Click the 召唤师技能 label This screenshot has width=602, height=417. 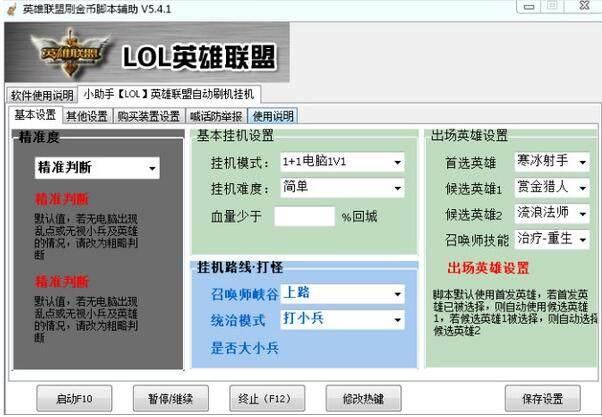(477, 240)
